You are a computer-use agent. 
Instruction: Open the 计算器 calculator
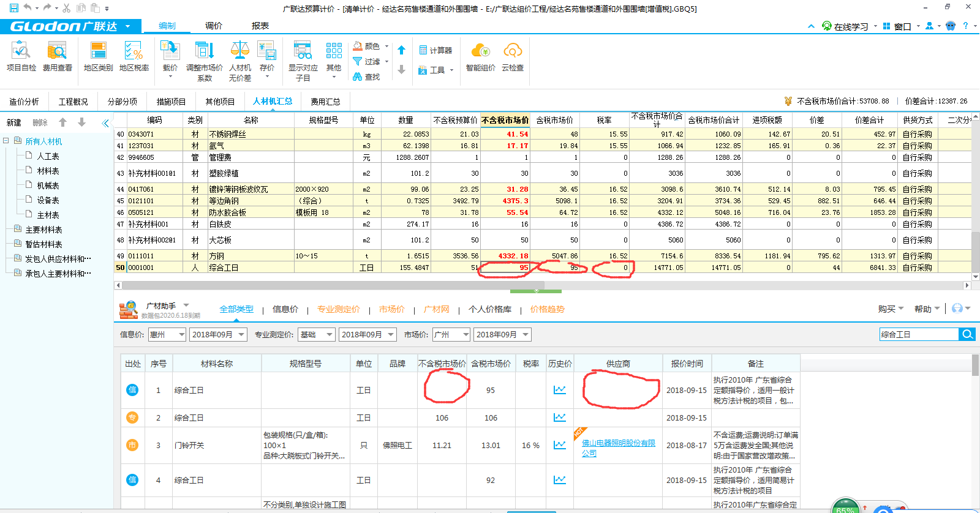click(435, 50)
